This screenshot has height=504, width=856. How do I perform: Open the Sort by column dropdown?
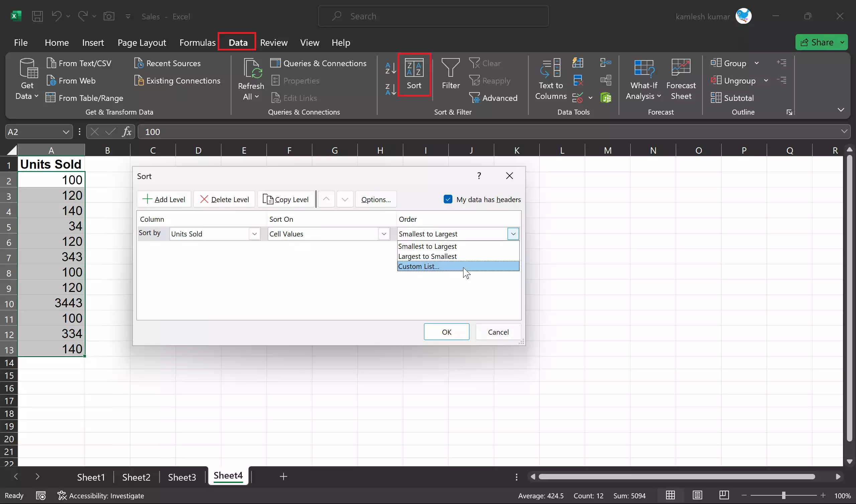254,234
